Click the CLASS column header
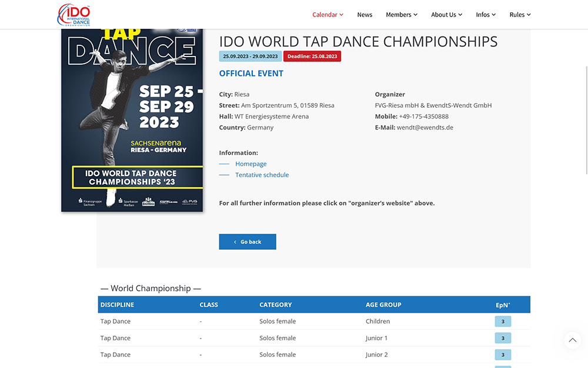The width and height of the screenshot is (588, 368). (x=209, y=304)
